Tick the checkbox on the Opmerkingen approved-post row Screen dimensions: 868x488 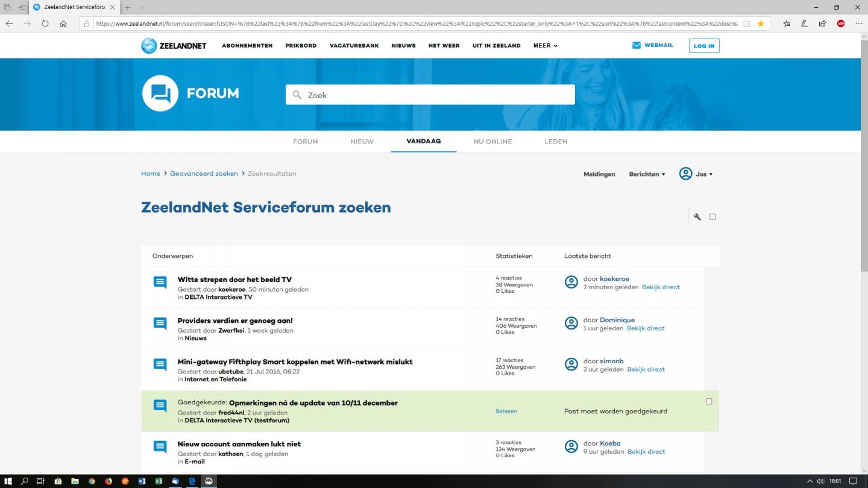(x=709, y=401)
